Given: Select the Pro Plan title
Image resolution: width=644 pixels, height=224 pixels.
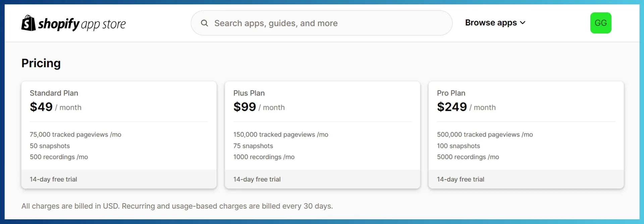Looking at the screenshot, I should pyautogui.click(x=451, y=93).
